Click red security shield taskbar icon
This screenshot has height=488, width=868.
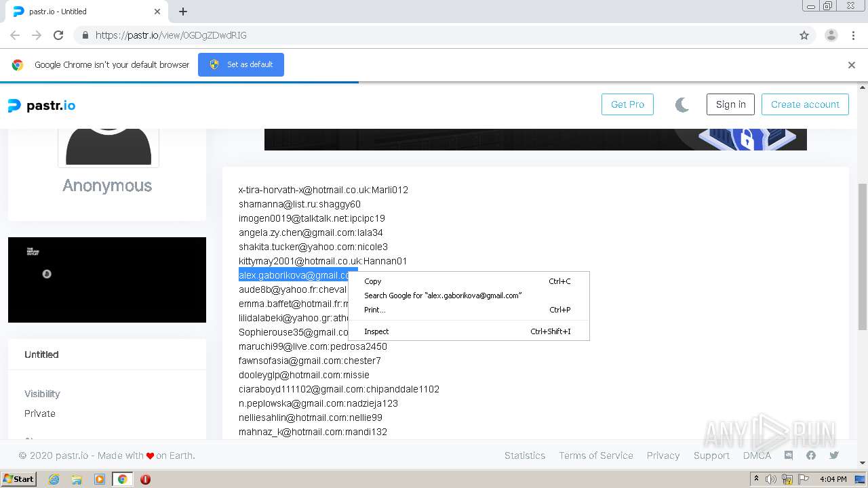(x=145, y=479)
